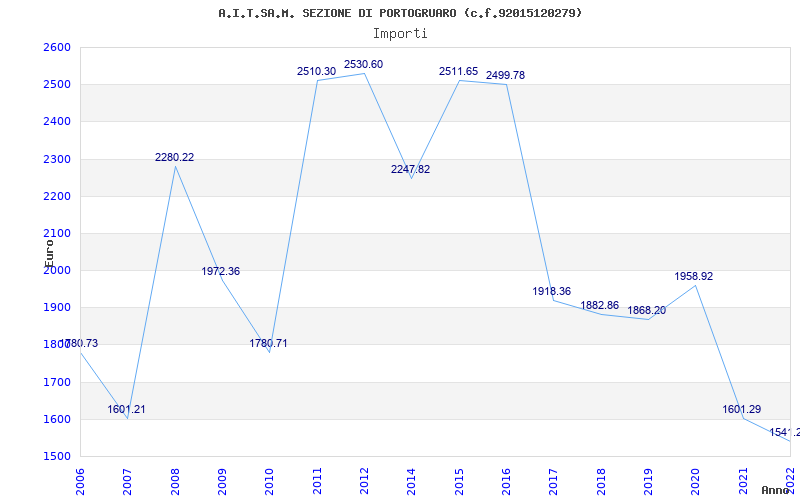Click the 2018 x-axis year label
The width and height of the screenshot is (800, 500).
pyautogui.click(x=601, y=482)
